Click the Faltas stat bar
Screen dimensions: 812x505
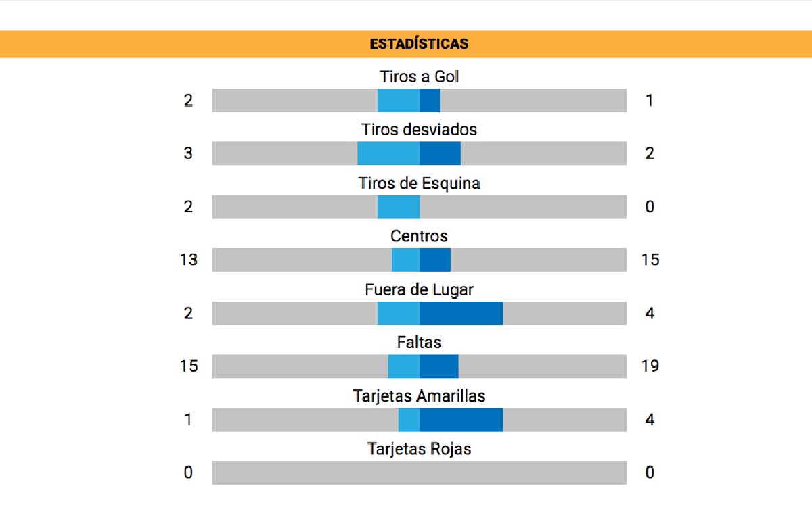(x=420, y=366)
